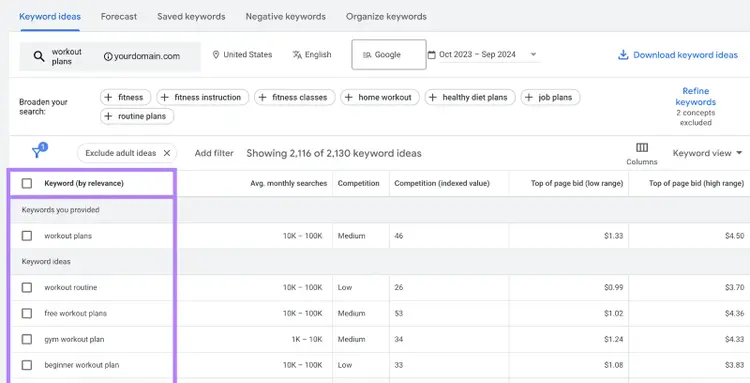Click the Refine keywords link
This screenshot has width=750, height=383.
pos(695,97)
